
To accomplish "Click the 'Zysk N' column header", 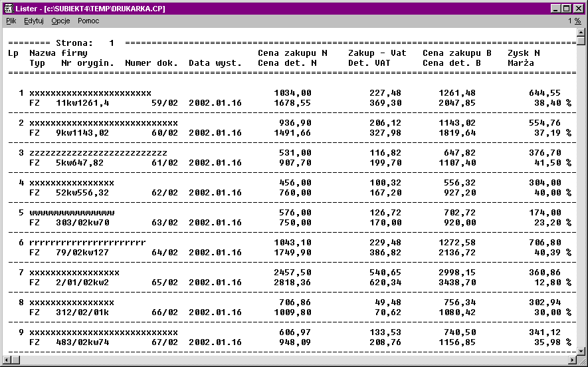I will pos(524,53).
